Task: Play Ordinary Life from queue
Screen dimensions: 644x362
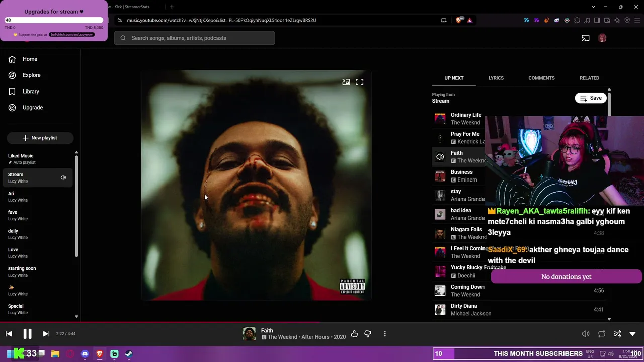Action: tap(458, 119)
